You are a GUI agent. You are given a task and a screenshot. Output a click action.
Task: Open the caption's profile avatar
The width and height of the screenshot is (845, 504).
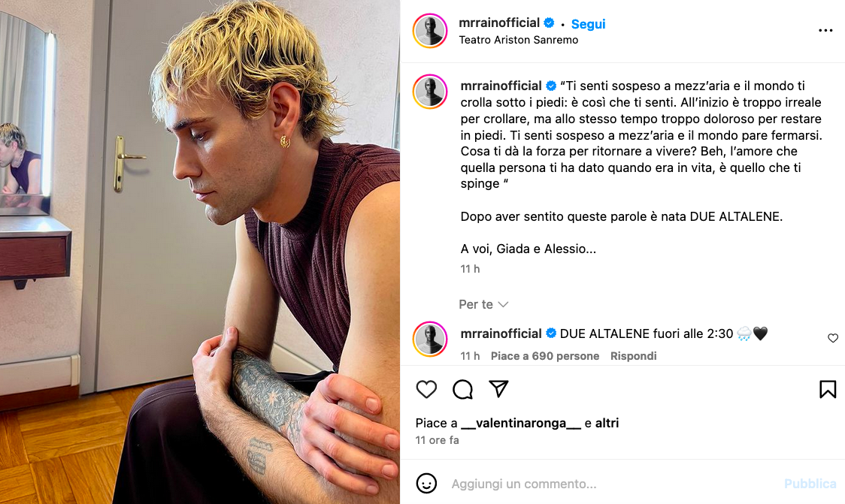(430, 92)
